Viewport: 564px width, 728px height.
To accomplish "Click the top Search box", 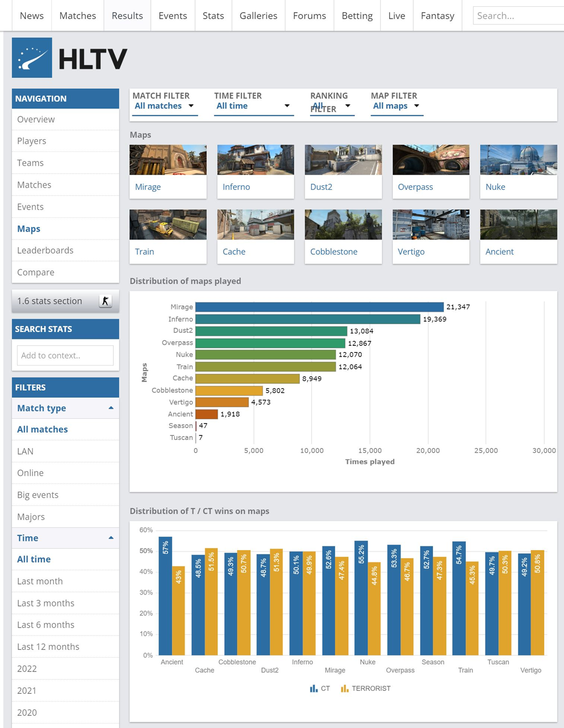I will click(x=518, y=16).
